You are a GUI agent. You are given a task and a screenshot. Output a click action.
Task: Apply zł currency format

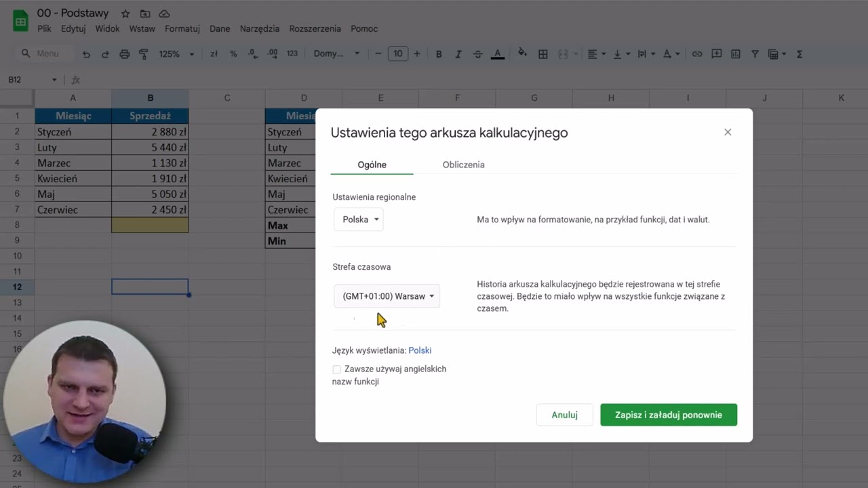point(214,54)
